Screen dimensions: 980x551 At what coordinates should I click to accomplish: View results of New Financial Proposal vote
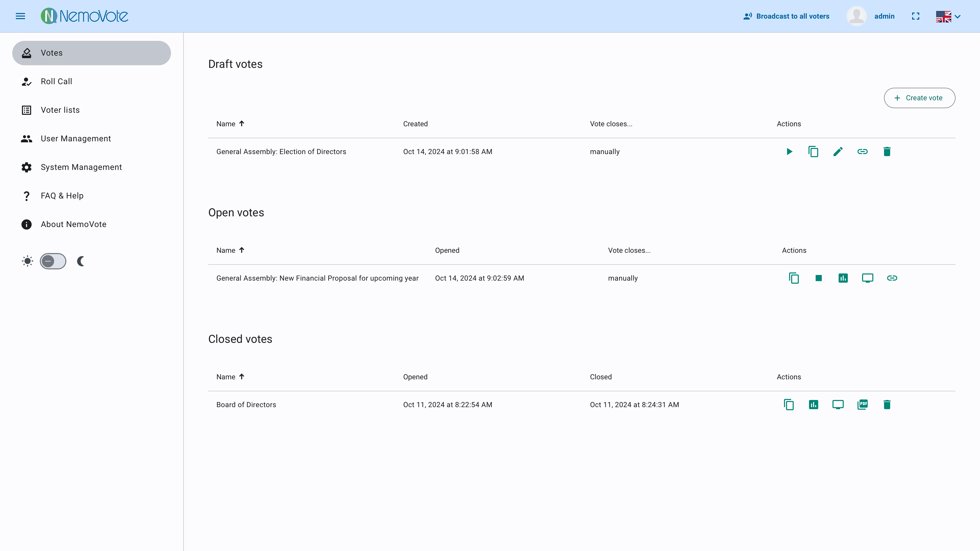pos(843,278)
